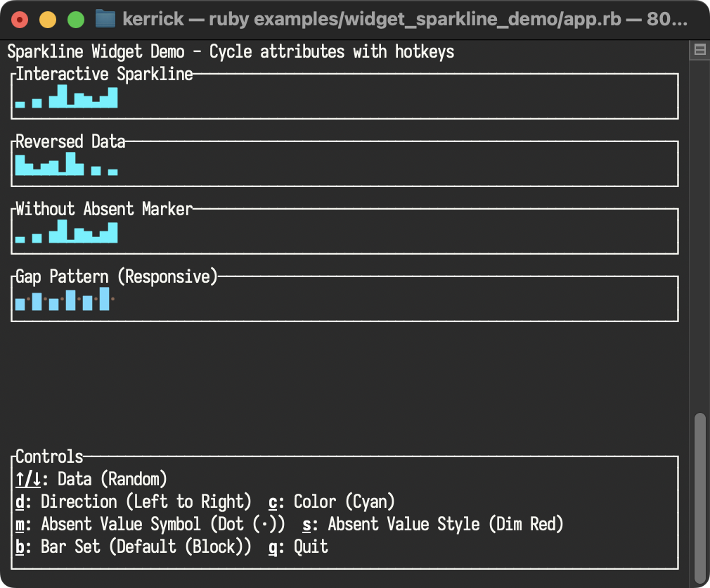Screen dimensions: 710x588
Task: Click 'b: Bar Set (Default (Block))' text
Action: (x=133, y=547)
